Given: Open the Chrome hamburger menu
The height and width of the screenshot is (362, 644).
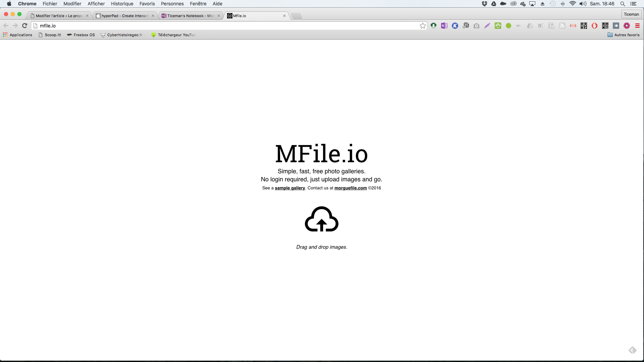Looking at the screenshot, I should [x=637, y=25].
